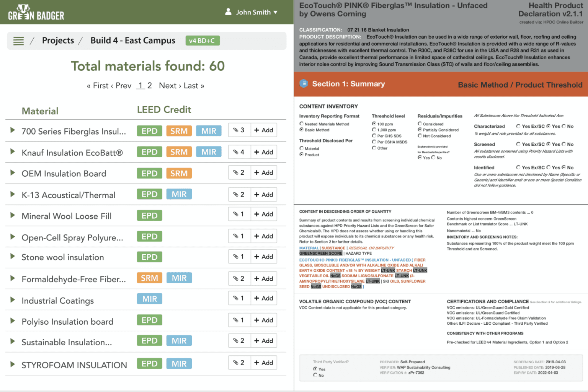Click MIR badge for 700 Series Fiberglas

[209, 131]
